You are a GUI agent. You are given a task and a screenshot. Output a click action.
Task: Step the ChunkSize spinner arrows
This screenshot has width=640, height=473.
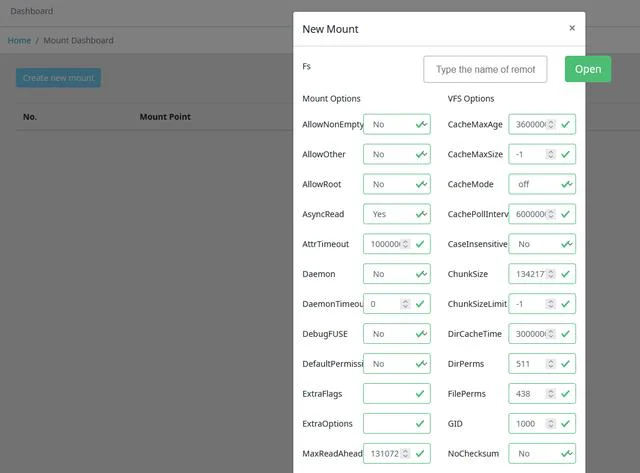pos(551,274)
